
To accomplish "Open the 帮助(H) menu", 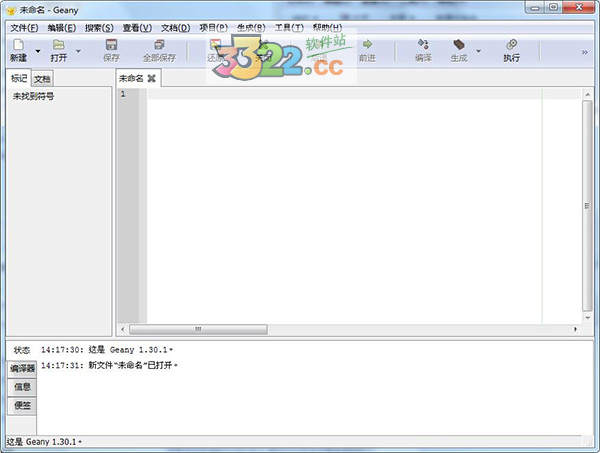I will tap(327, 28).
